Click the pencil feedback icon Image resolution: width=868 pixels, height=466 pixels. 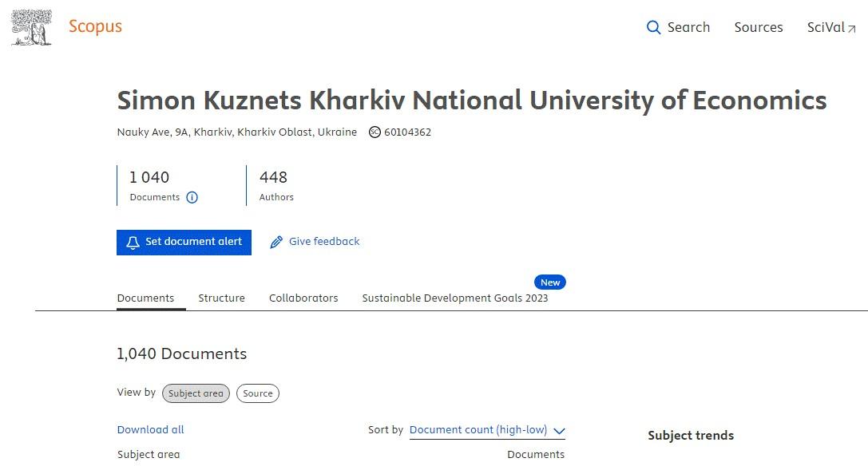click(x=275, y=242)
